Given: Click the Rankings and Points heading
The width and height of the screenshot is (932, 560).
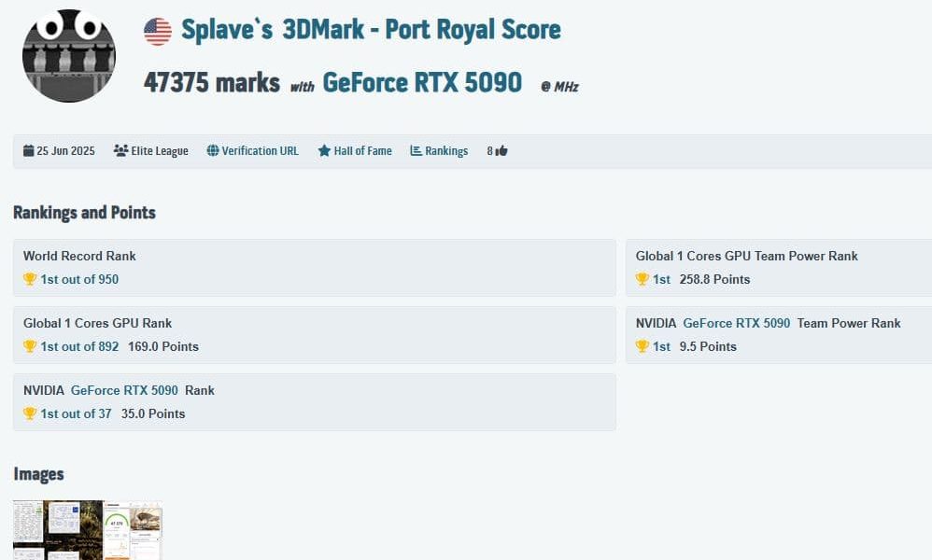Looking at the screenshot, I should [84, 213].
